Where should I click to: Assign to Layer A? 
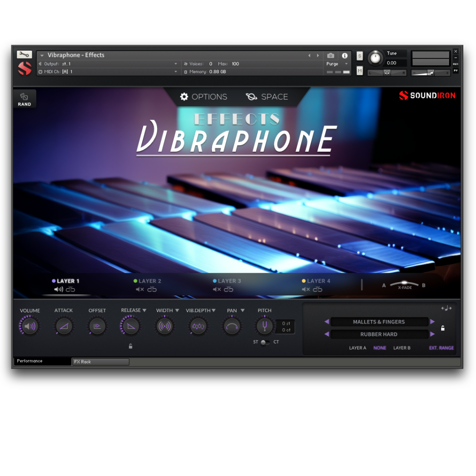(358, 348)
